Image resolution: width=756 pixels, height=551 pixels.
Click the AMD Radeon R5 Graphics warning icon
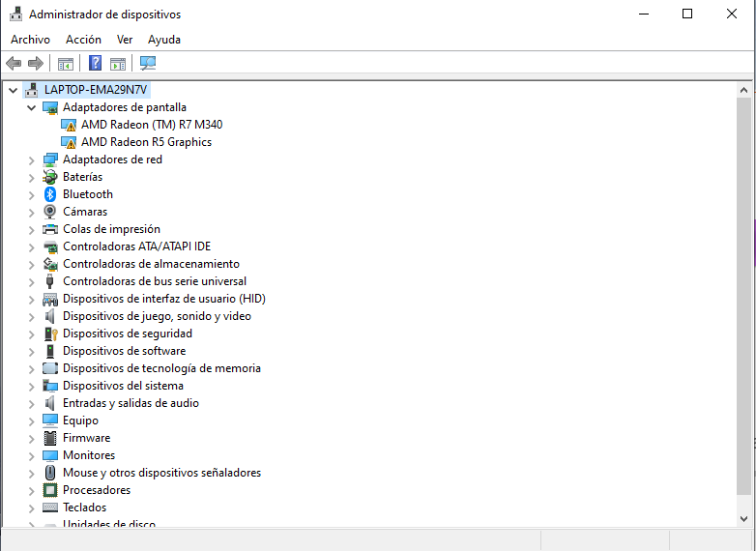coord(69,143)
